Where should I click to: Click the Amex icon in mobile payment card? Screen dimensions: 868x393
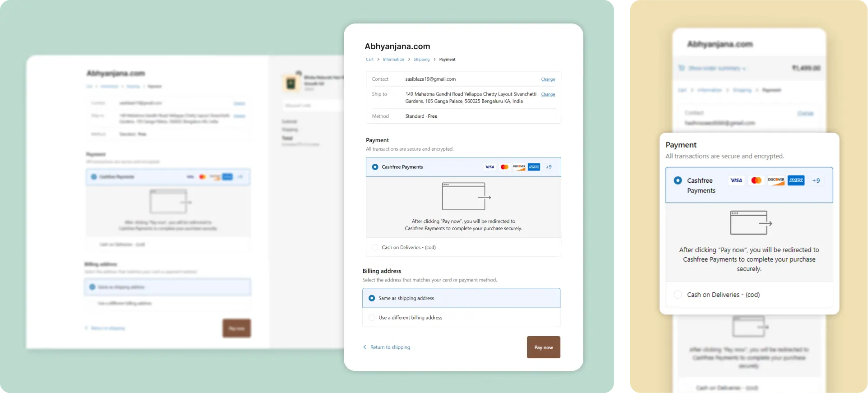click(796, 180)
